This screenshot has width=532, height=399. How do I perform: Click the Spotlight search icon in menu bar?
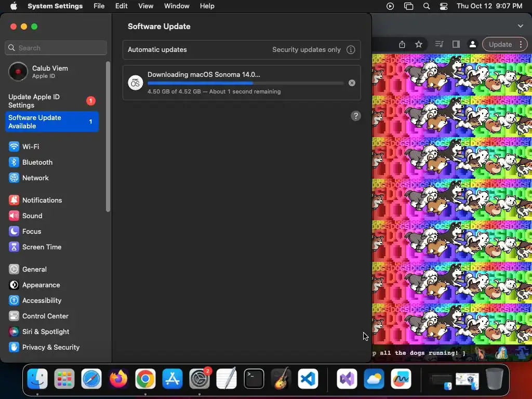(x=427, y=6)
